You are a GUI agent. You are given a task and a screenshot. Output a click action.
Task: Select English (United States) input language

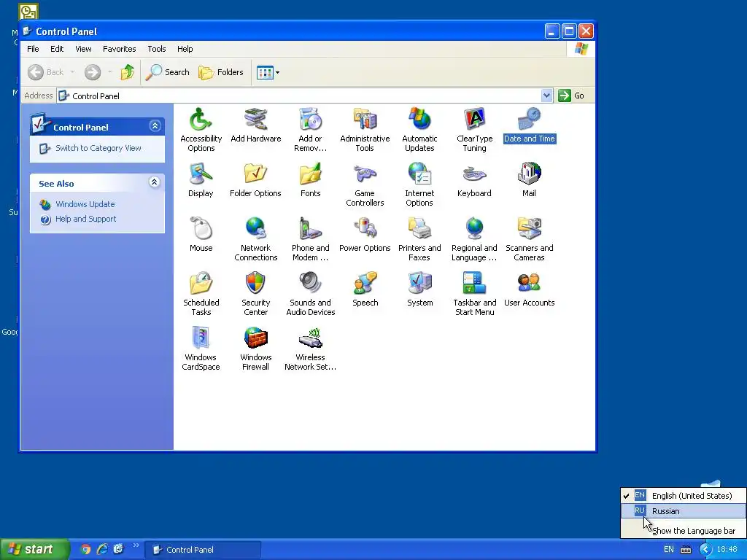click(x=683, y=496)
